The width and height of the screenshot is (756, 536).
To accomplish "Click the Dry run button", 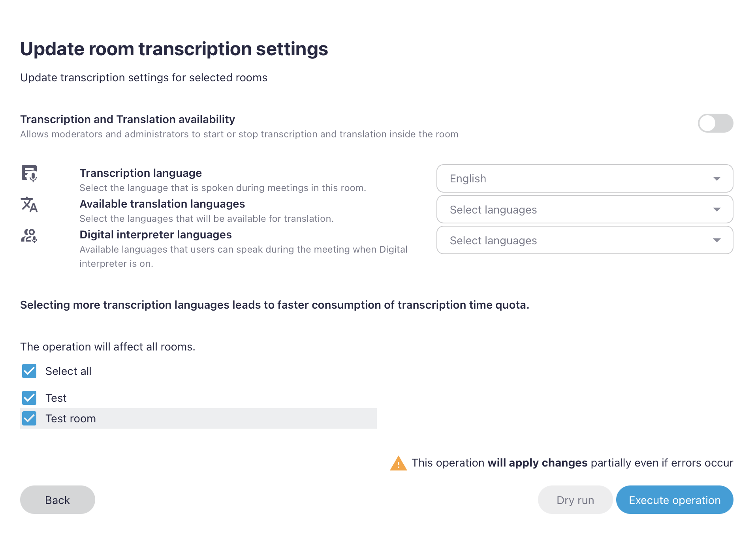I will tap(575, 500).
